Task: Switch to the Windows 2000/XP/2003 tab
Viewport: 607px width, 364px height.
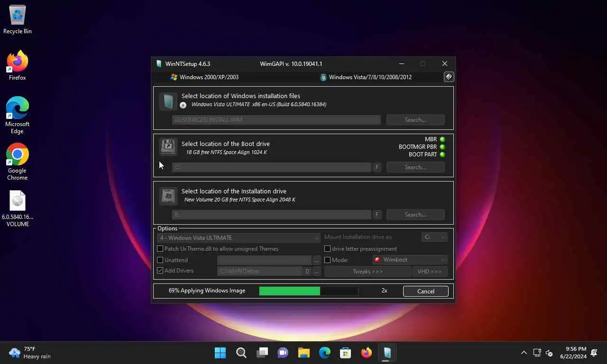Action: pyautogui.click(x=204, y=77)
